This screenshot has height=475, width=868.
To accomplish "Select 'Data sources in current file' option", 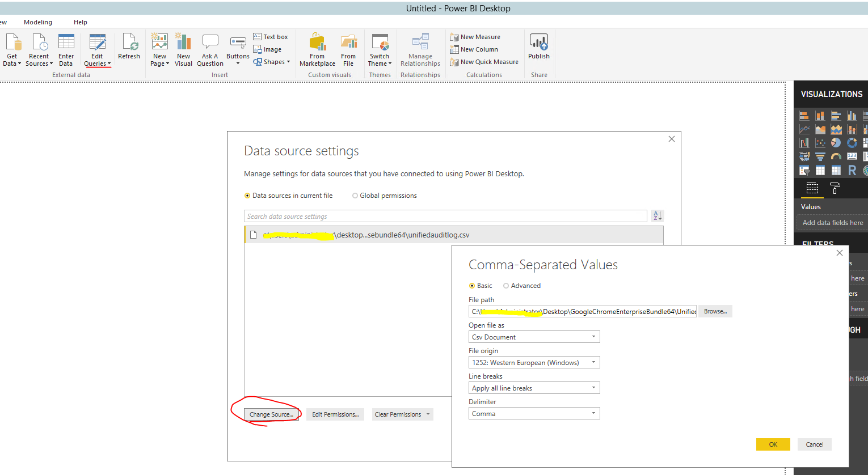I will point(289,196).
